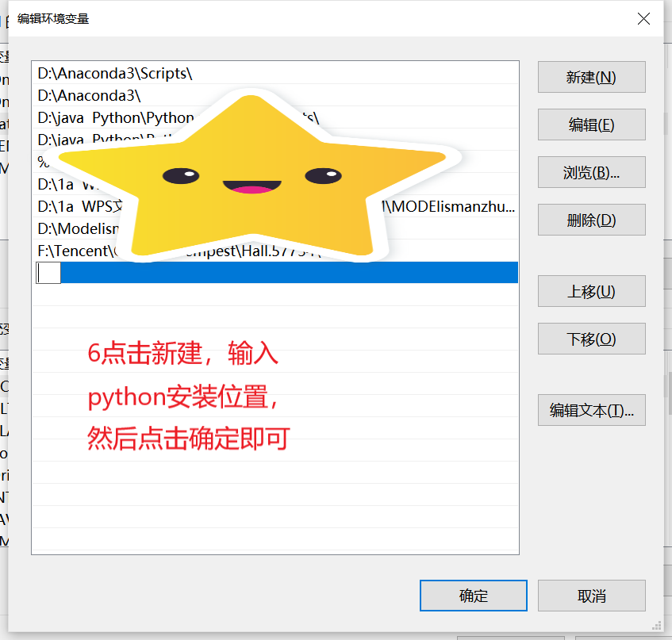The image size is (672, 640).
Task: Open 编辑文本(T)... mode
Action: (x=591, y=410)
